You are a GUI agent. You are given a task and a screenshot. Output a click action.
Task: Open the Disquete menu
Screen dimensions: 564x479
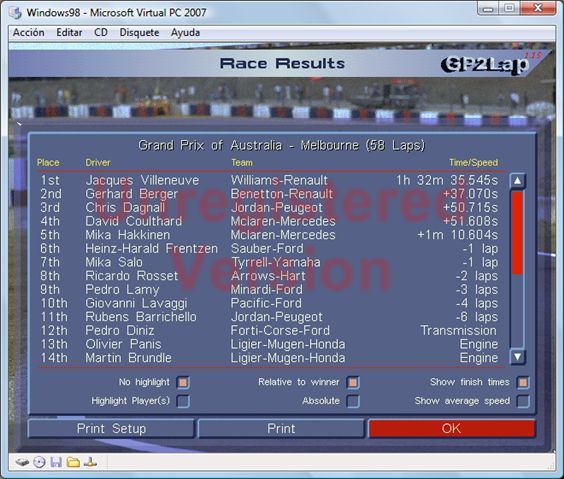point(139,33)
